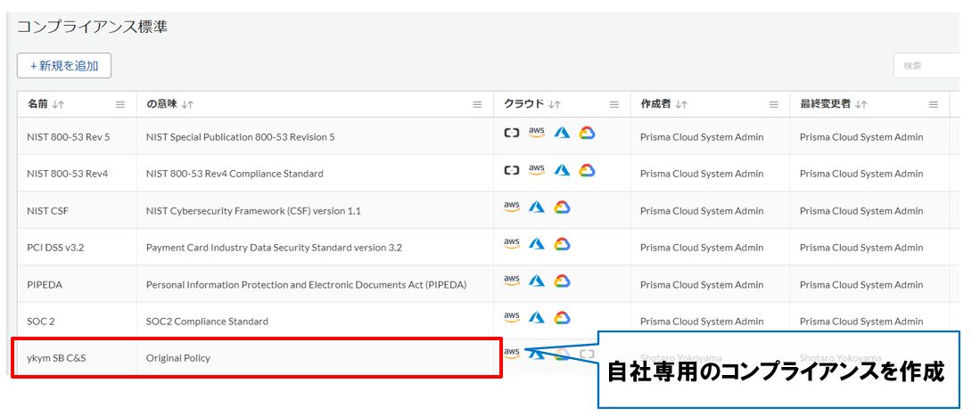The image size is (980, 416).
Task: Select NIST 800-53 Rev4 Compliance Standard description
Action: pos(235,174)
